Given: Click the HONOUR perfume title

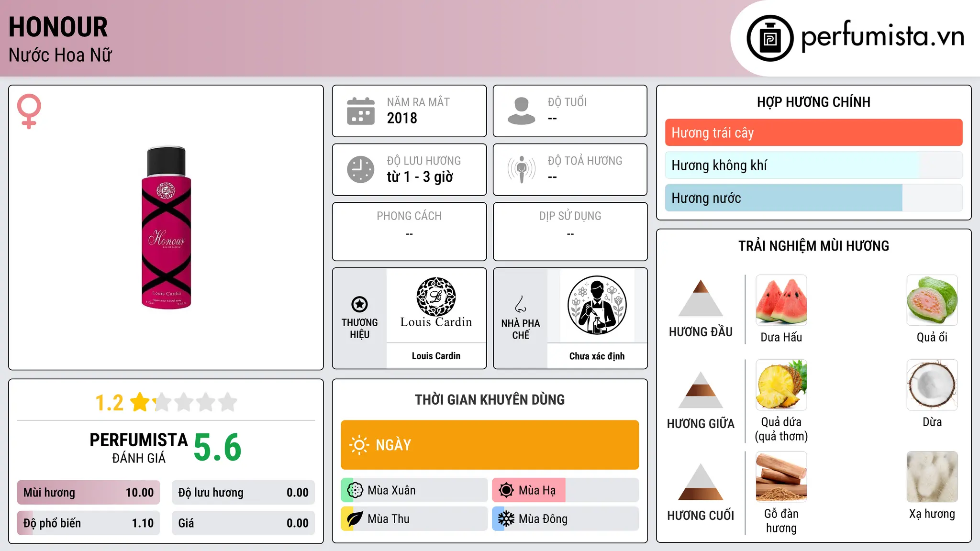Looking at the screenshot, I should click(58, 27).
